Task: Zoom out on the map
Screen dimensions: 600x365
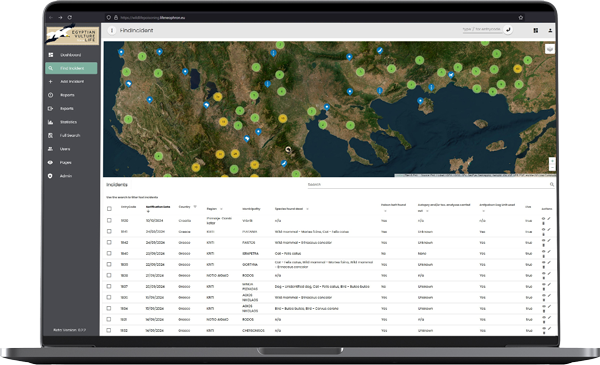Action: [552, 168]
